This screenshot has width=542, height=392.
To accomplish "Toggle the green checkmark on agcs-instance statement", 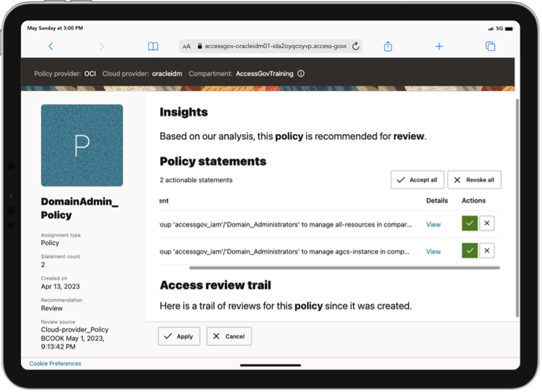I will (x=470, y=250).
